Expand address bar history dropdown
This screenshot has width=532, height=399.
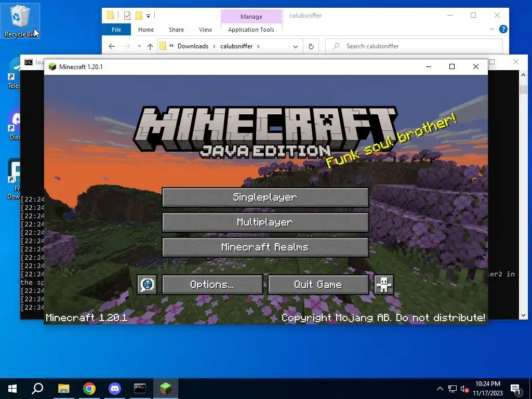click(296, 46)
